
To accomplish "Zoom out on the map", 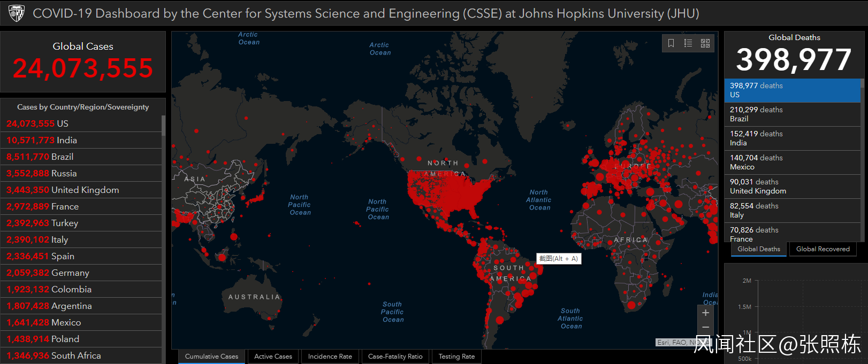I will tap(705, 327).
